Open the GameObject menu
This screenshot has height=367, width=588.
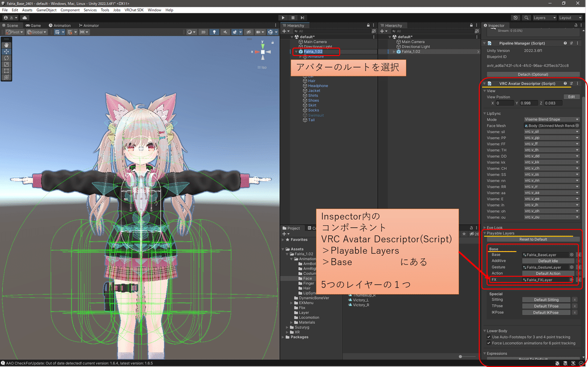click(47, 10)
